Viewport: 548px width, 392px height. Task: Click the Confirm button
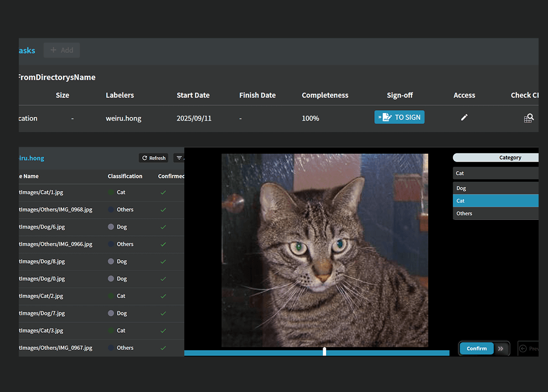477,349
